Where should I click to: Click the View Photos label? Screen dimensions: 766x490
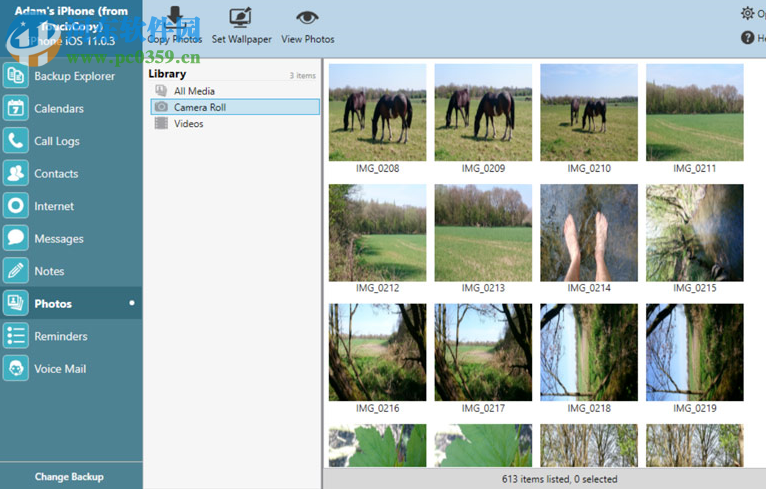(x=308, y=39)
